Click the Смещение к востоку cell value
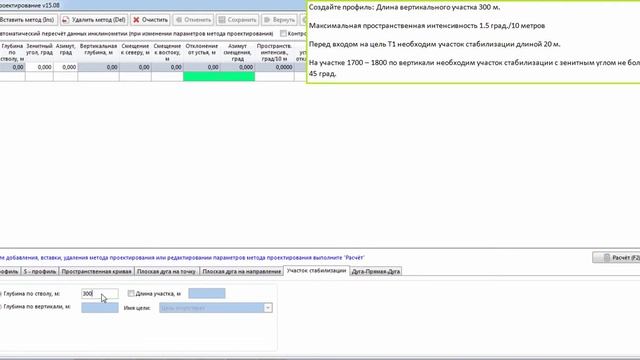The width and height of the screenshot is (640, 360). tap(167, 67)
